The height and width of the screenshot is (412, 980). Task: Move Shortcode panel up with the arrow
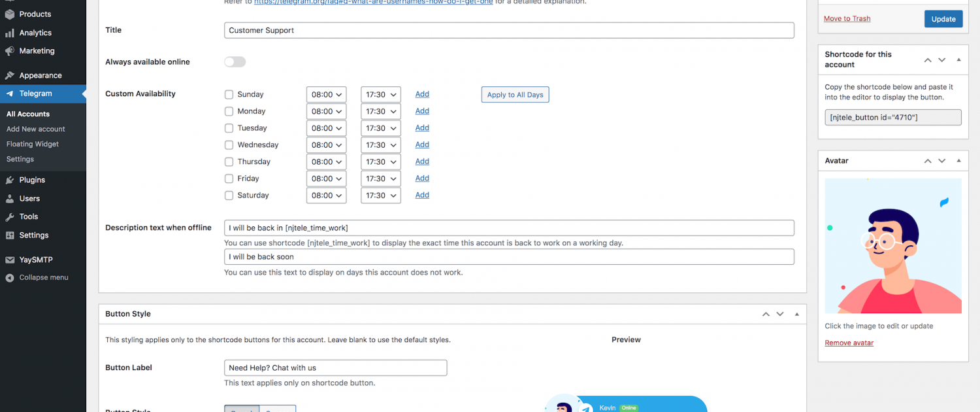point(928,60)
